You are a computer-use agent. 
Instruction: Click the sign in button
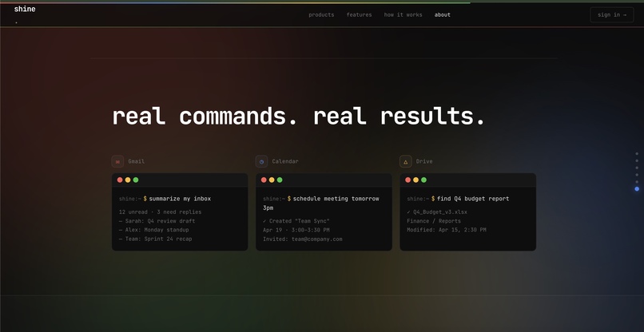[612, 15]
